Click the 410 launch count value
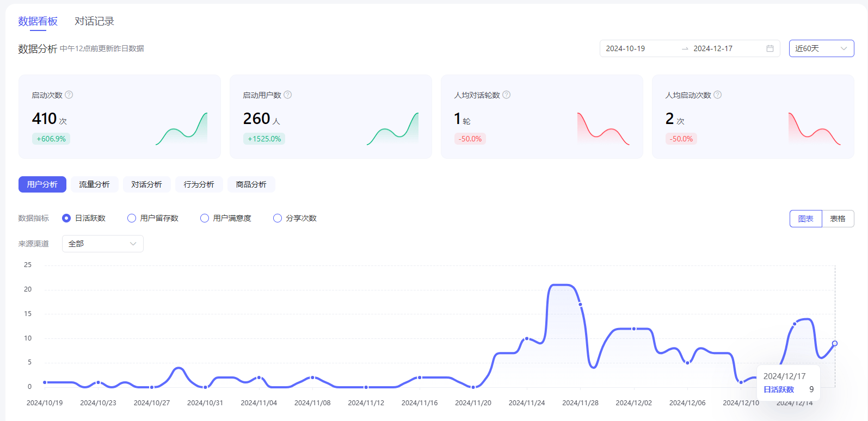 [44, 118]
